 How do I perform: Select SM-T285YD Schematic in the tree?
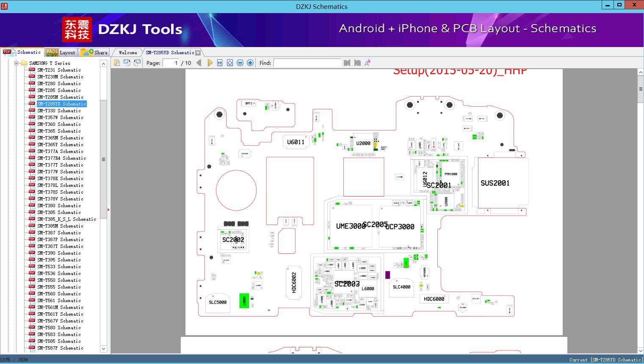[61, 104]
